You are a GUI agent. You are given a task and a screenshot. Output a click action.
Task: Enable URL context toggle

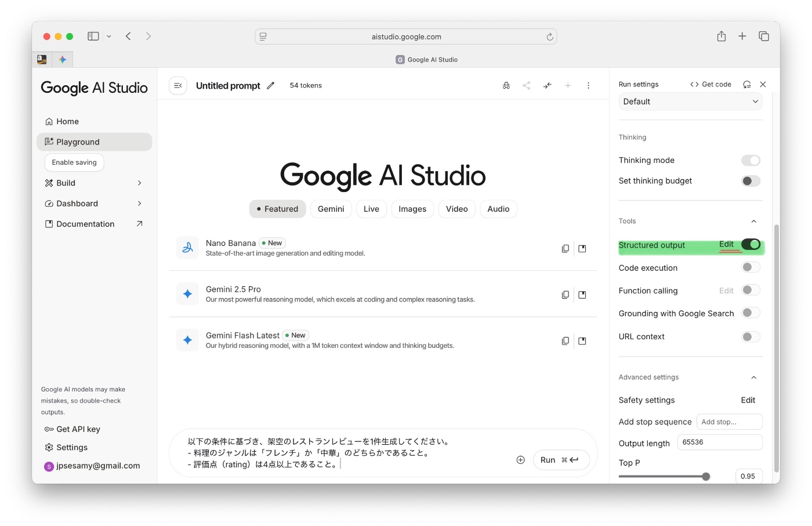[x=751, y=336]
